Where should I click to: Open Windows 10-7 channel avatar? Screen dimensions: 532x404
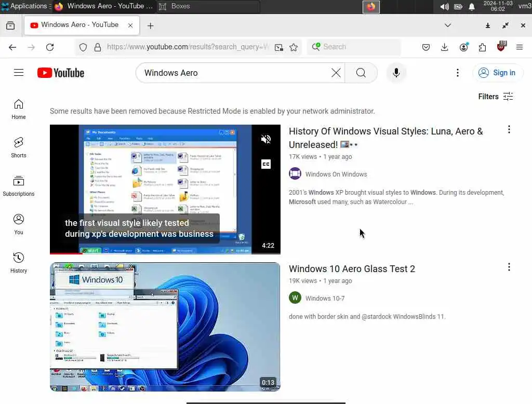point(295,298)
